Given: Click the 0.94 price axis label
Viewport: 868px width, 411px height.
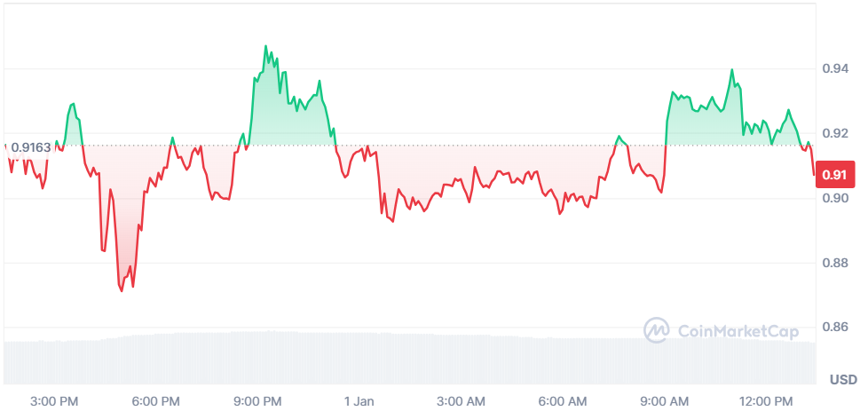Looking at the screenshot, I should 837,68.
